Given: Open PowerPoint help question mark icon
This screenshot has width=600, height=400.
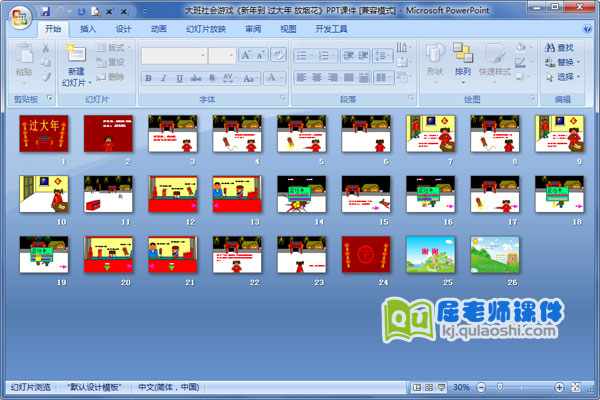Looking at the screenshot, I should [x=589, y=29].
